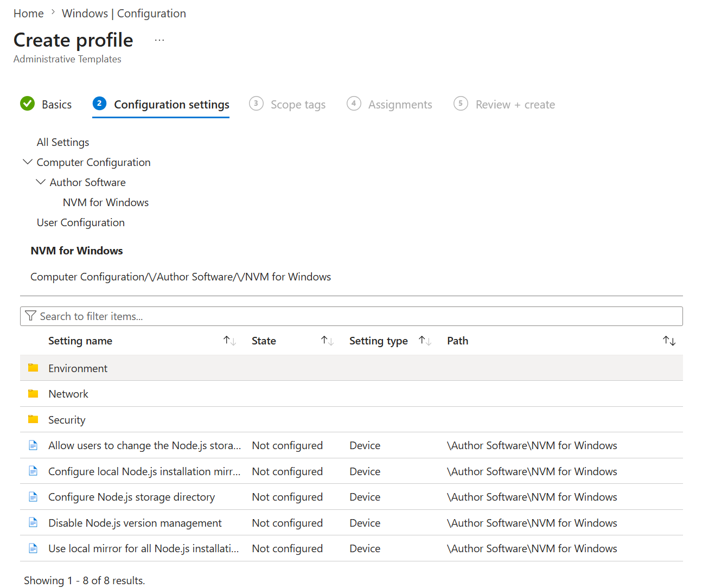Open Configuration settings step tab
Screen dimensions: 702x588
coord(161,104)
